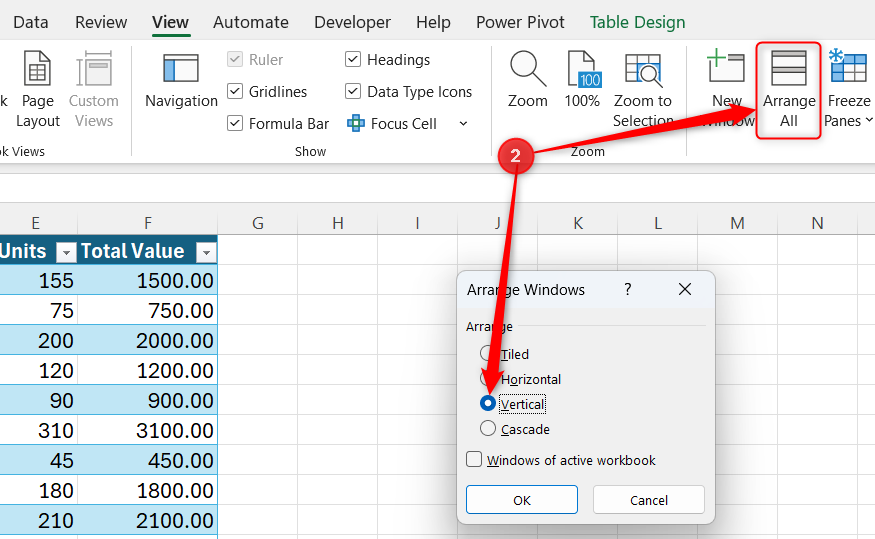Click Arrange All

pyautogui.click(x=789, y=90)
